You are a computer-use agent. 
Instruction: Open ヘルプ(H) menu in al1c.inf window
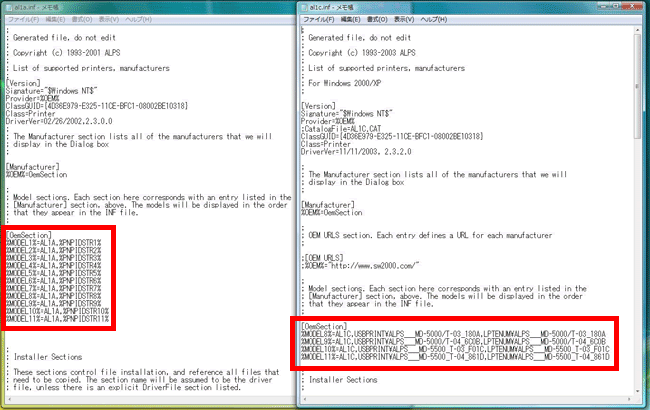click(433, 19)
